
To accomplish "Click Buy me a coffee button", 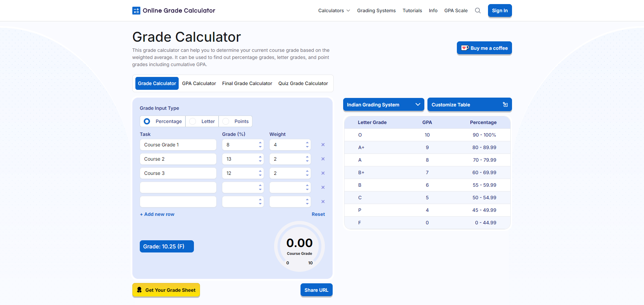I will (484, 48).
